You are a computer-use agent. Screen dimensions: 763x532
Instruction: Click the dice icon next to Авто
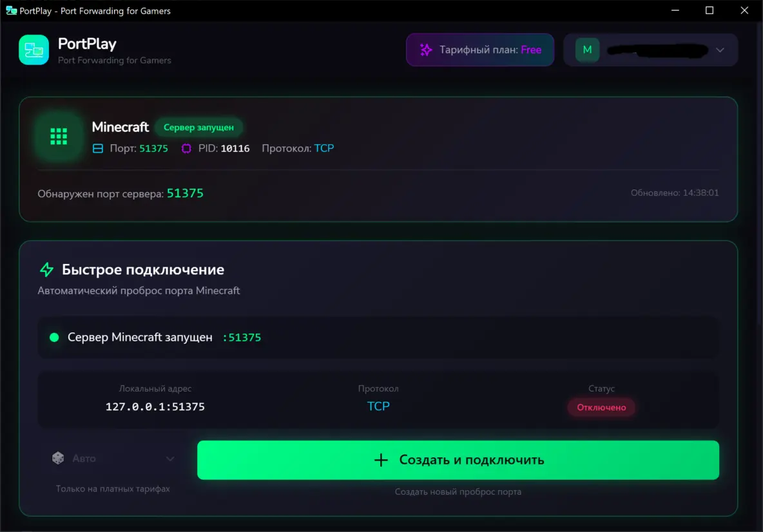pyautogui.click(x=57, y=458)
